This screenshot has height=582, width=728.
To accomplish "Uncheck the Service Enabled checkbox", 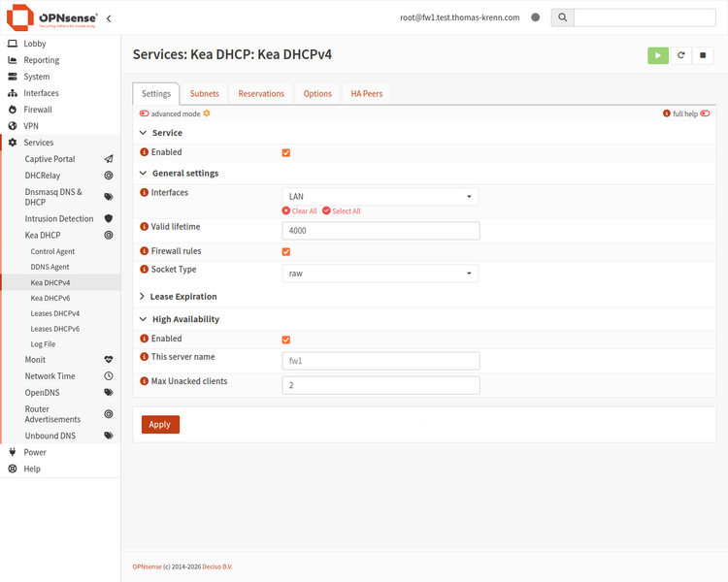I will tap(286, 152).
